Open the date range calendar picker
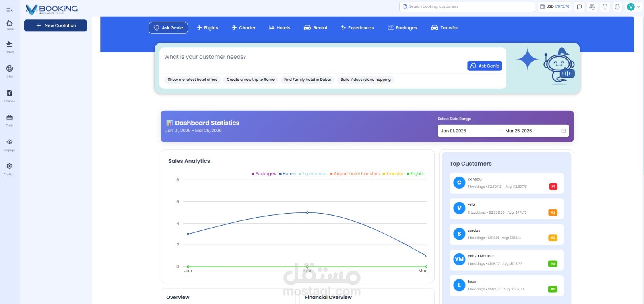This screenshot has height=304, width=644. (x=563, y=131)
